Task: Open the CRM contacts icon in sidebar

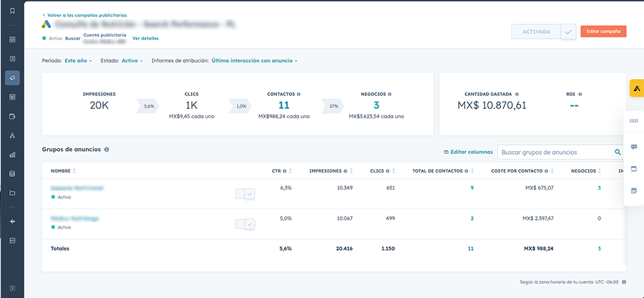Action: pos(12,59)
